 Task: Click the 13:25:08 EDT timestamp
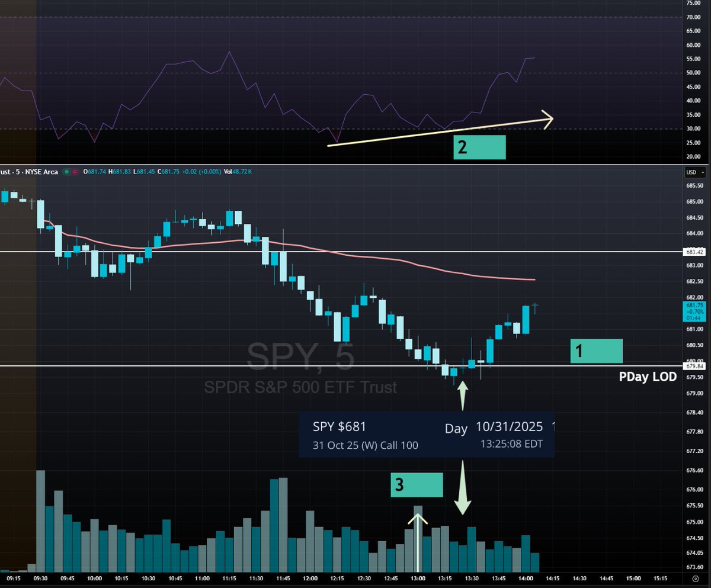511,444
